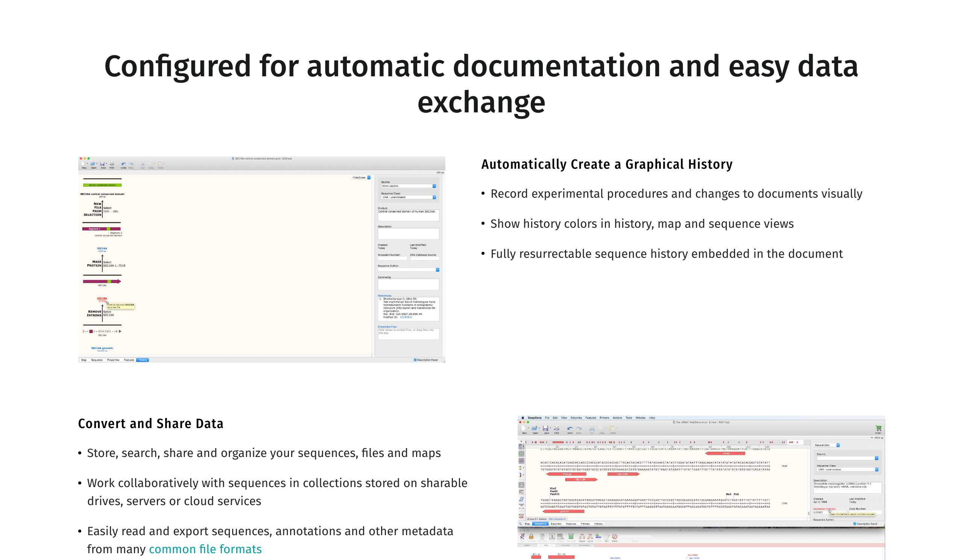Image resolution: width=963 pixels, height=560 pixels.
Task: Toggle Description Panel checkbox in SEC16A history screenshot
Action: (x=415, y=360)
